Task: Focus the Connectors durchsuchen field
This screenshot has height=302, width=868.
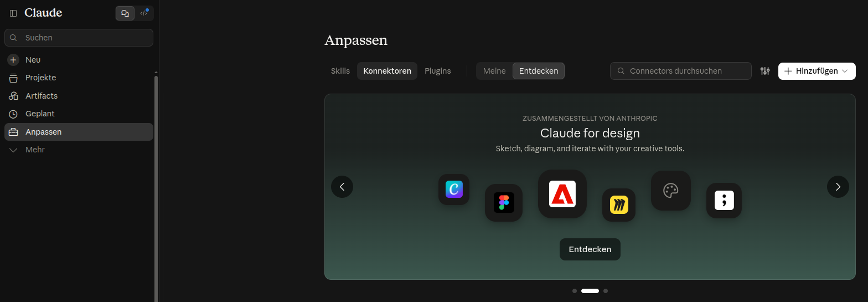Action: 681,71
